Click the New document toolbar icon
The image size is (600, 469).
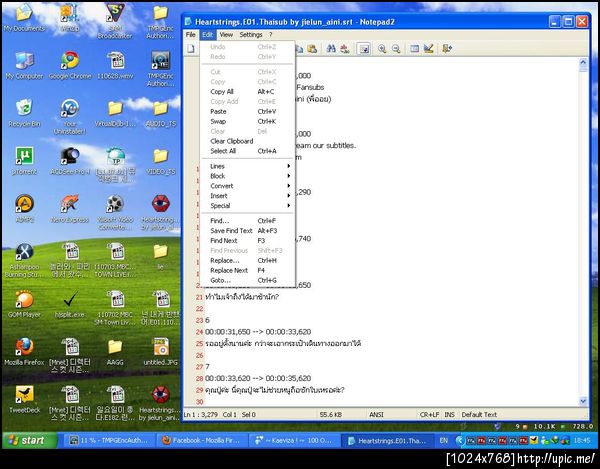[191, 49]
